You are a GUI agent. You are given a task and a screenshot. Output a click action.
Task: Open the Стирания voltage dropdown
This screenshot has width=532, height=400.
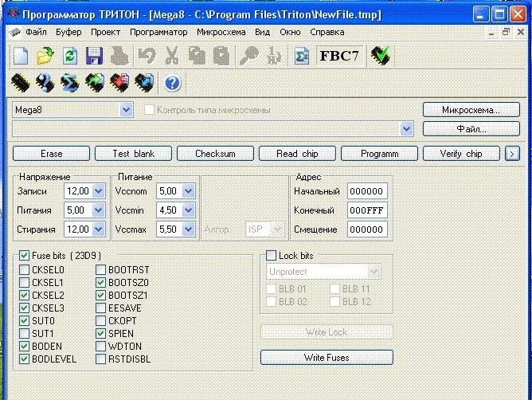click(x=99, y=229)
